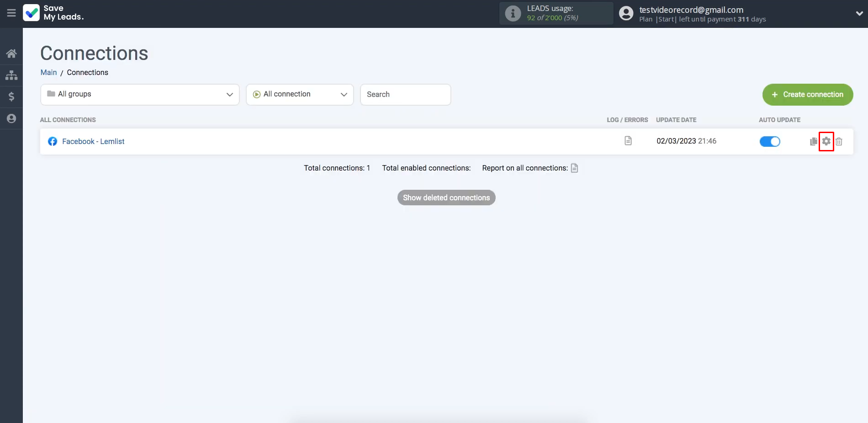The width and height of the screenshot is (868, 423).
Task: Click the AUTO UPDATE column header
Action: (x=779, y=120)
